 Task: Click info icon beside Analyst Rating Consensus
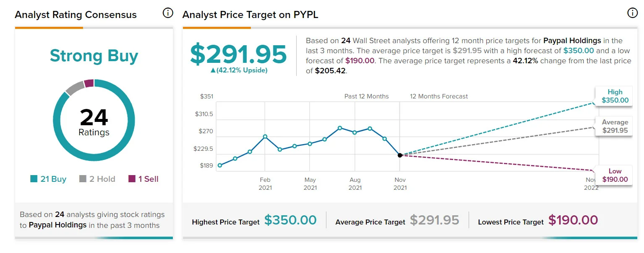click(168, 13)
